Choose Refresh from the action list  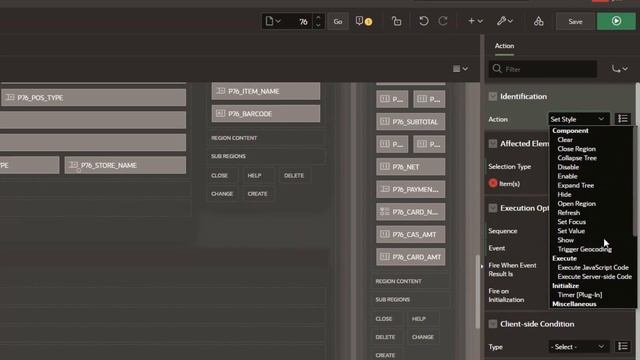click(569, 213)
